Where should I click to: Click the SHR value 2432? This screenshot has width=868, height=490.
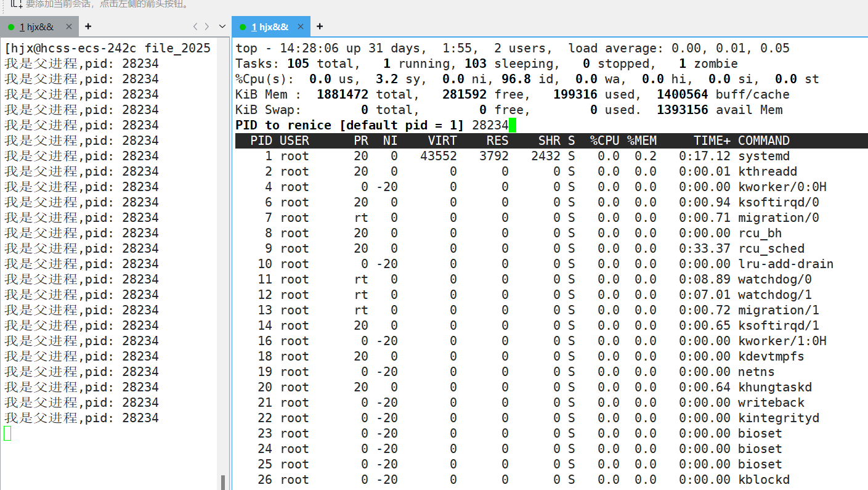546,156
